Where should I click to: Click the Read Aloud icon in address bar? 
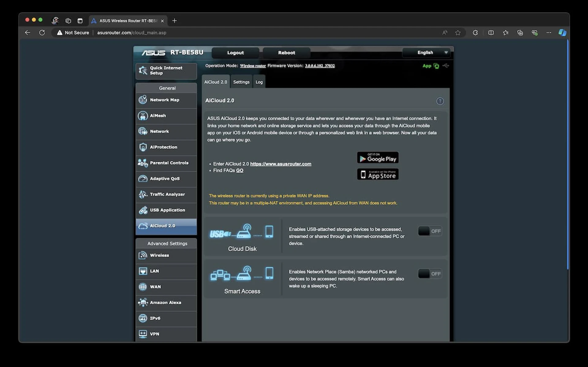(445, 32)
